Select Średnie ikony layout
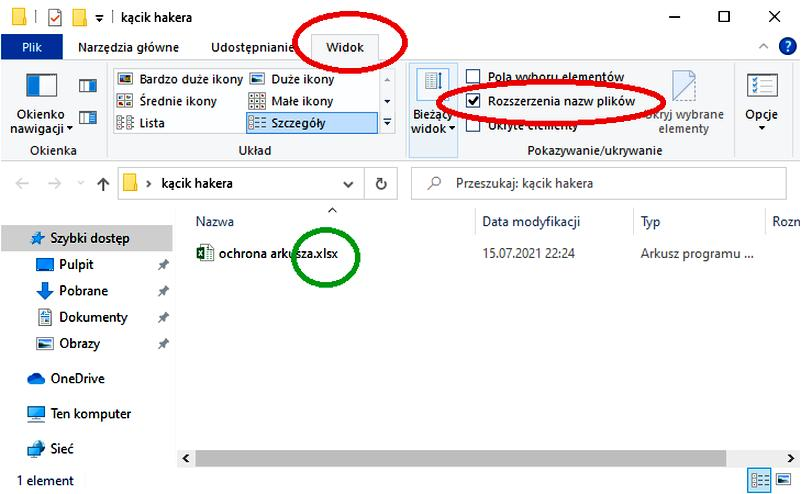Screen dimensions: 801x494 pos(167,101)
